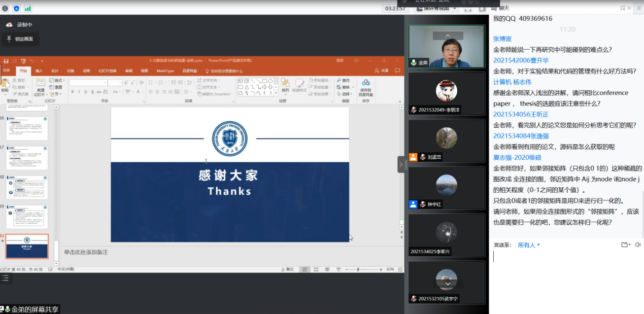Click the 登录 sign-in link in title bar
The height and width of the screenshot is (314, 644).
[x=340, y=60]
